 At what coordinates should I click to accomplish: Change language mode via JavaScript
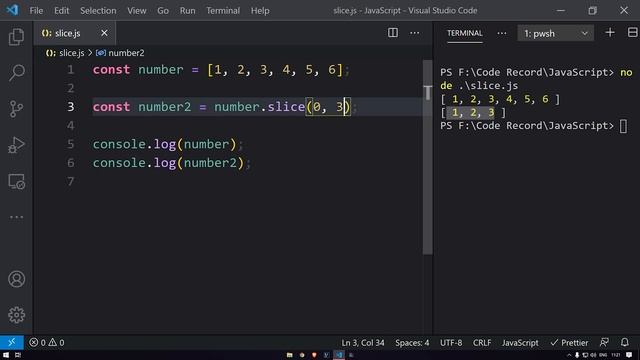coord(520,342)
